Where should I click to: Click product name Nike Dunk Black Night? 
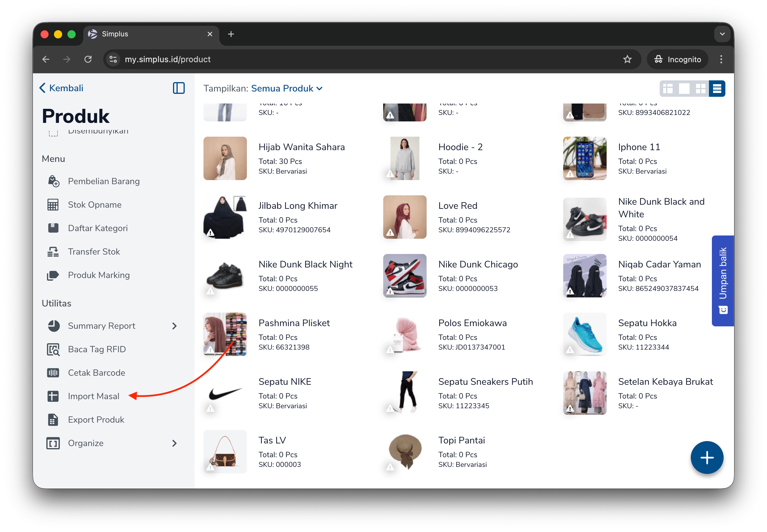[x=306, y=264]
